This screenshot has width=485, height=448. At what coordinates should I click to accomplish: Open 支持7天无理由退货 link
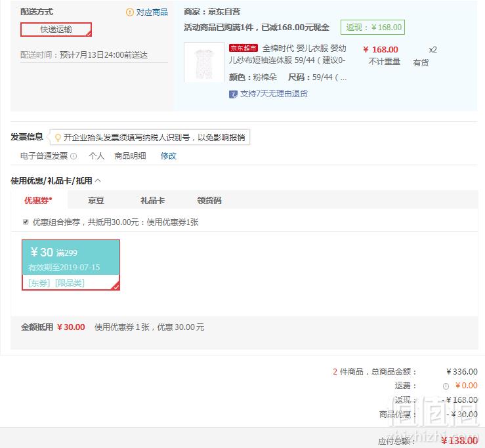click(x=274, y=94)
